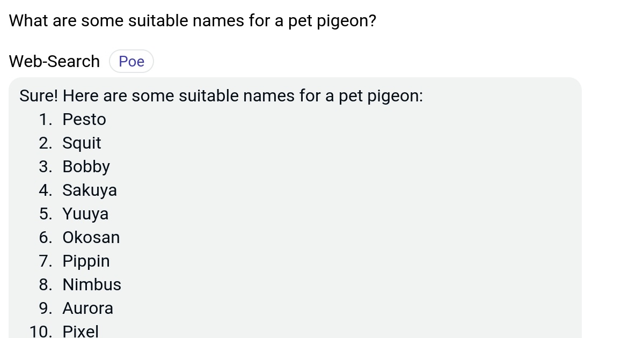Click the name Okosan in the list
Viewport: 644px width, 338px height.
pyautogui.click(x=91, y=238)
